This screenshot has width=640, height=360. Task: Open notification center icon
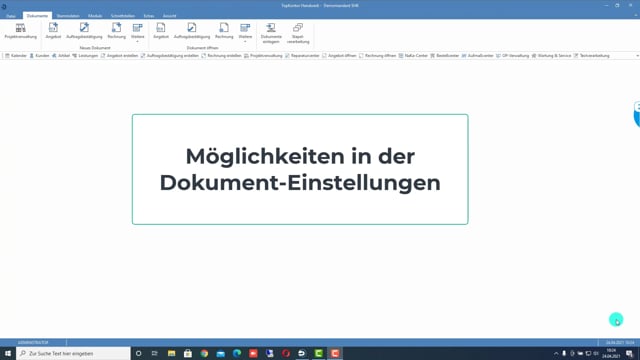pos(629,353)
